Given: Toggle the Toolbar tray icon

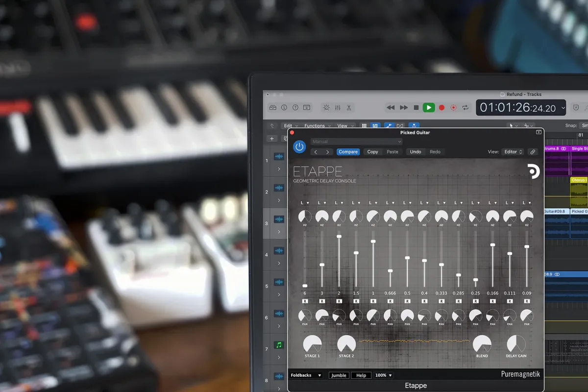Looking at the screenshot, I should point(307,107).
